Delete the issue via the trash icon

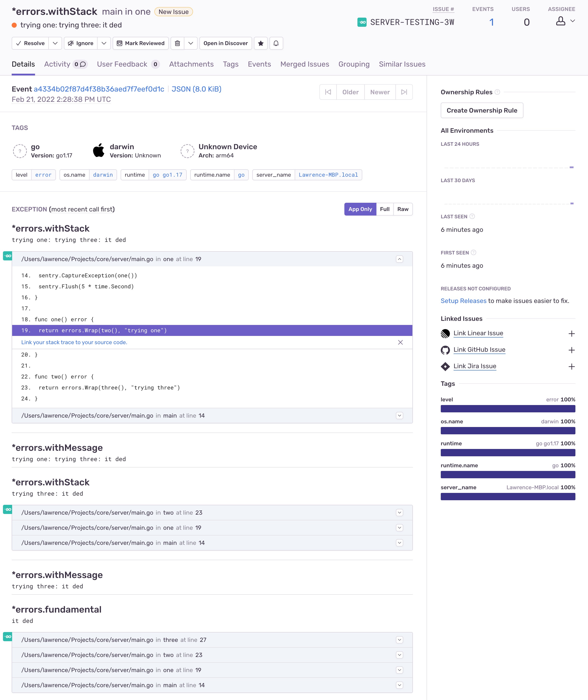click(178, 43)
